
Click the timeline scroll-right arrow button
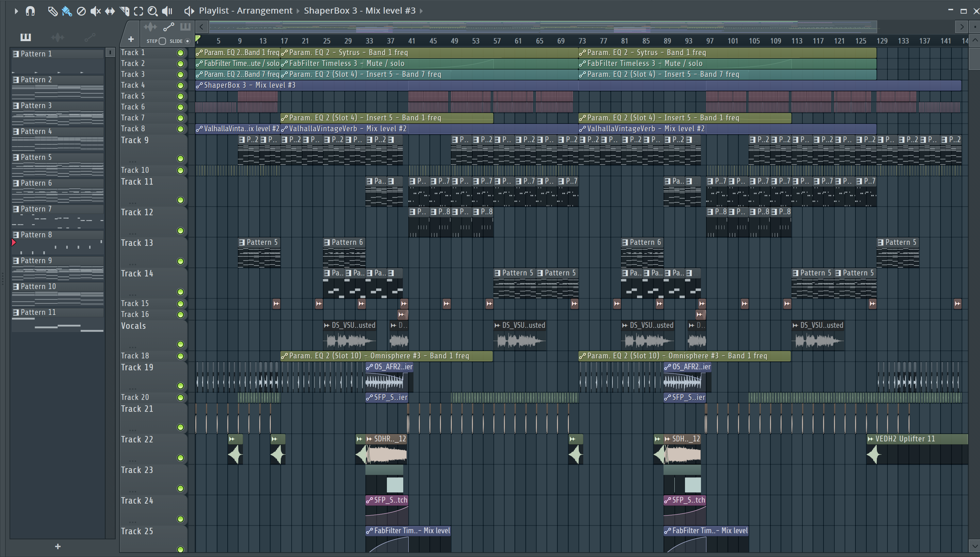[x=961, y=27]
